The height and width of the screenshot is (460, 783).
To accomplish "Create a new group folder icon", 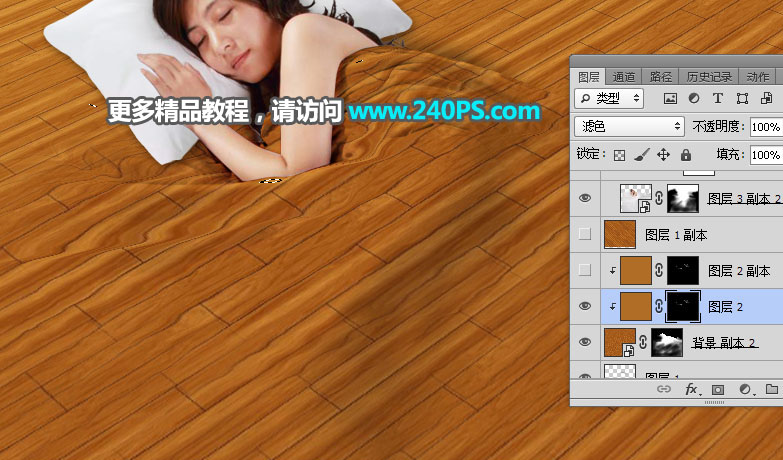I will (x=772, y=389).
